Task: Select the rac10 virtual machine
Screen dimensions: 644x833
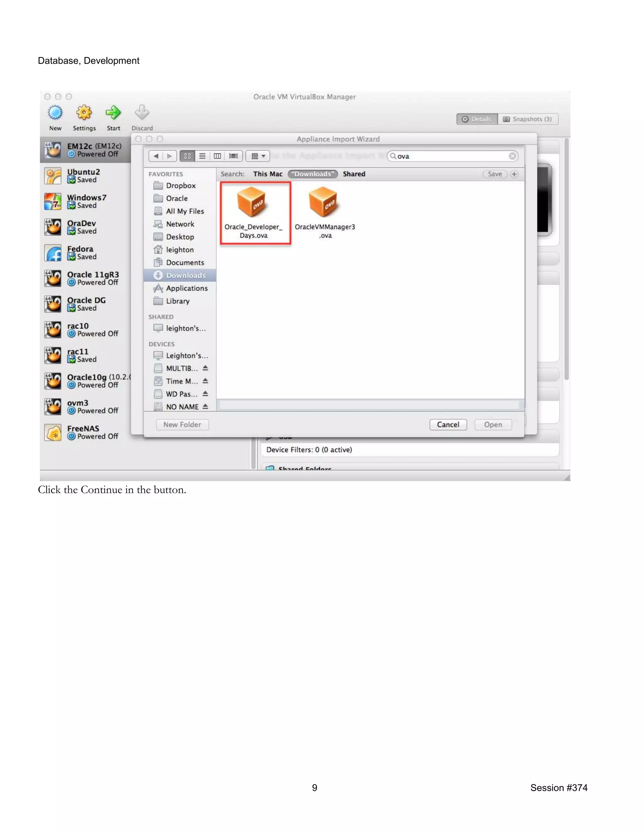Action: coord(86,329)
